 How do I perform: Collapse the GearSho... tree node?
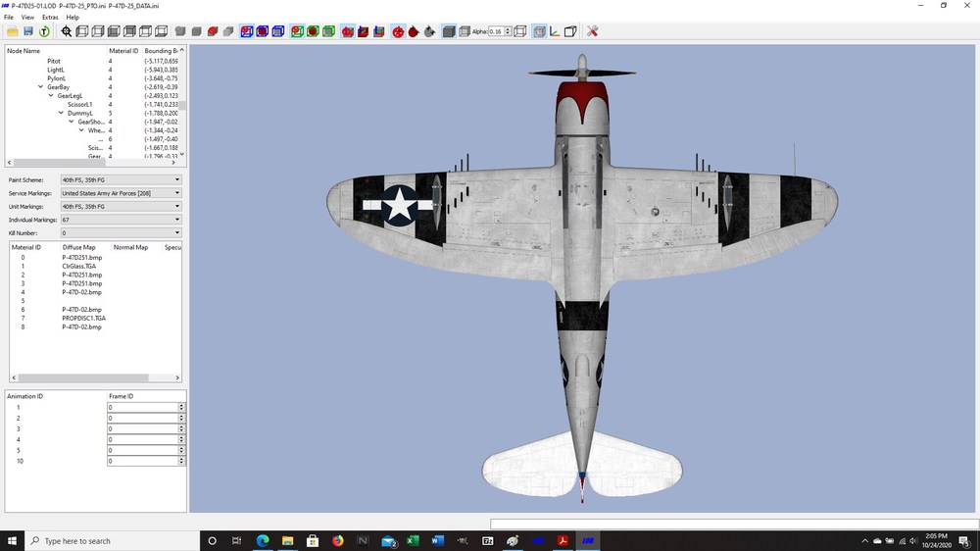coord(71,122)
